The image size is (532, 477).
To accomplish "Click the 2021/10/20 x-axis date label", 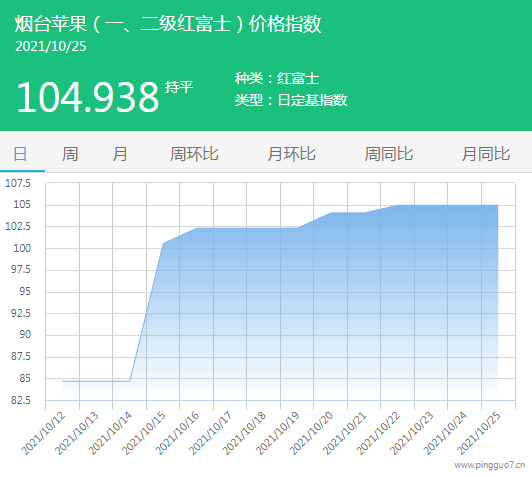I will pos(311,433).
